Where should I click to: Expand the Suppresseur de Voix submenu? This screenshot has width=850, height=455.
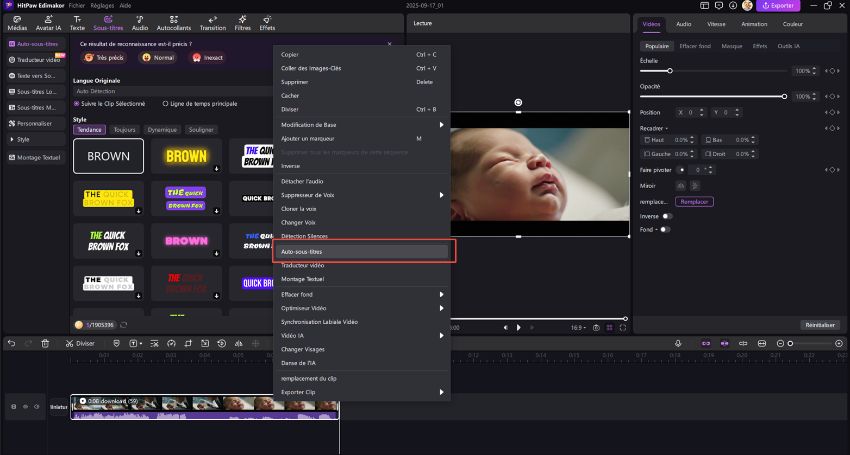coord(360,194)
